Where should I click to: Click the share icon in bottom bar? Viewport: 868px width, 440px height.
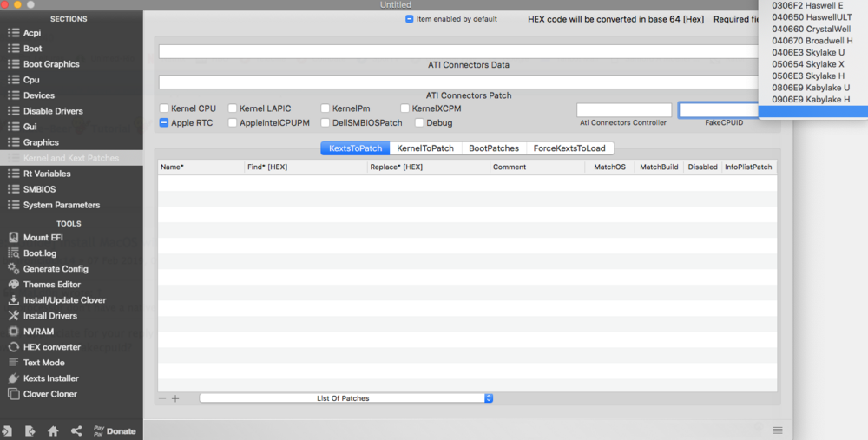click(76, 430)
